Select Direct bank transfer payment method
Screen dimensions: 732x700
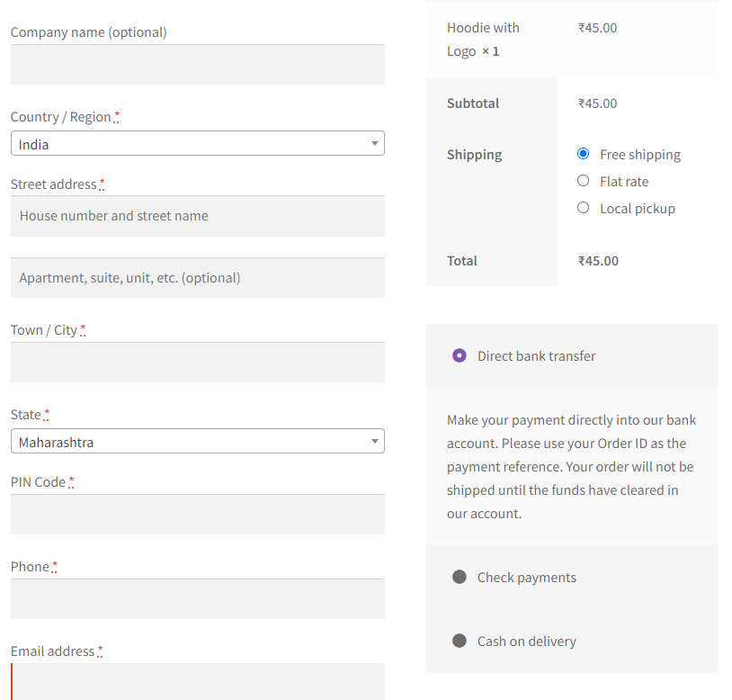(x=460, y=356)
